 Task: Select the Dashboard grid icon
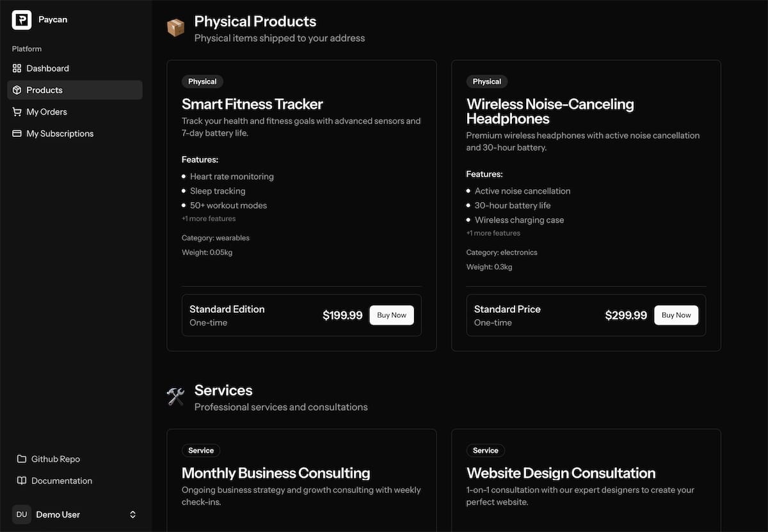coord(17,68)
